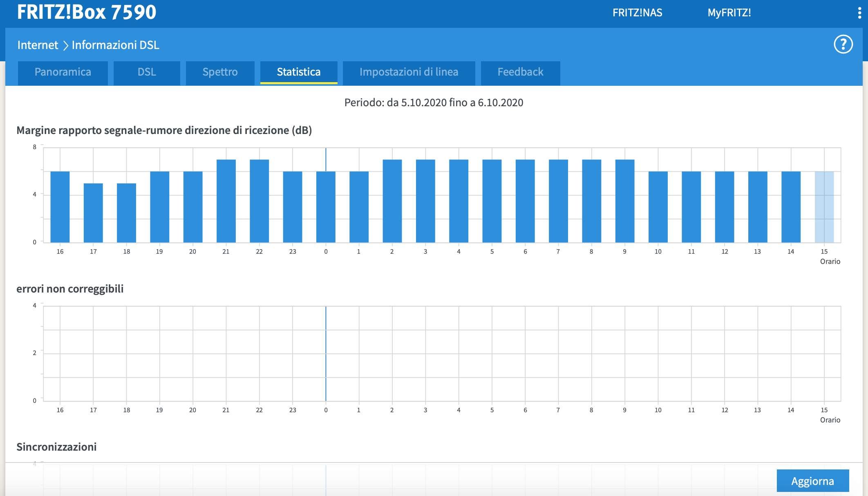Open the three-dot options menu
868x496 pixels.
(x=859, y=13)
